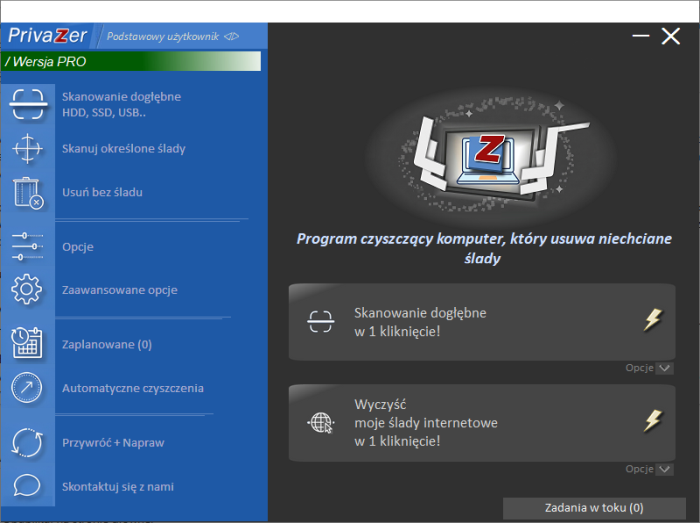Screen dimensions: 700x523
Task: Open Przywróć + Napraw in the sidebar
Action: pyautogui.click(x=113, y=443)
